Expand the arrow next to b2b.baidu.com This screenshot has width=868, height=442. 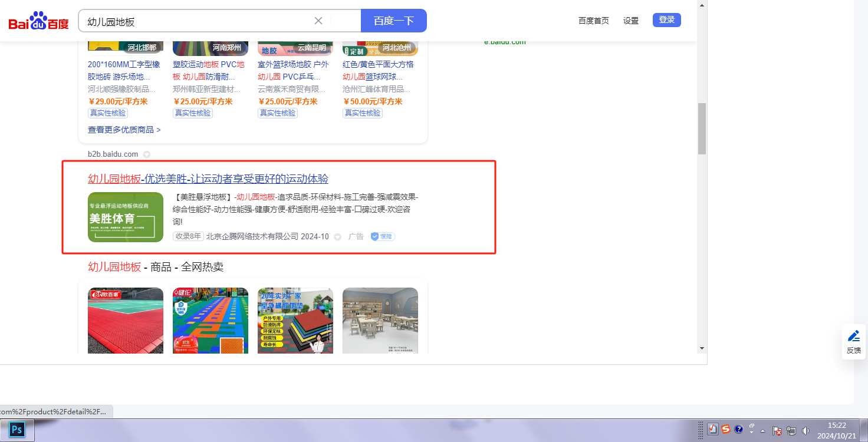[147, 154]
